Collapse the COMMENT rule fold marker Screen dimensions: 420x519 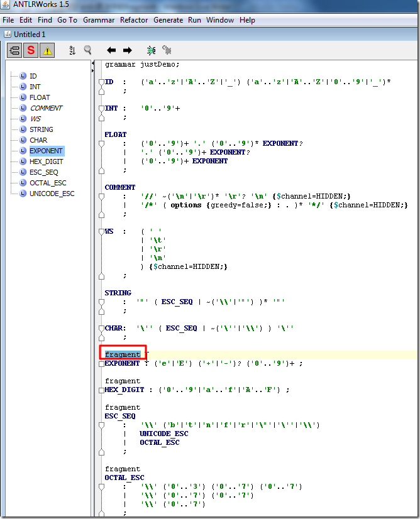pos(102,197)
